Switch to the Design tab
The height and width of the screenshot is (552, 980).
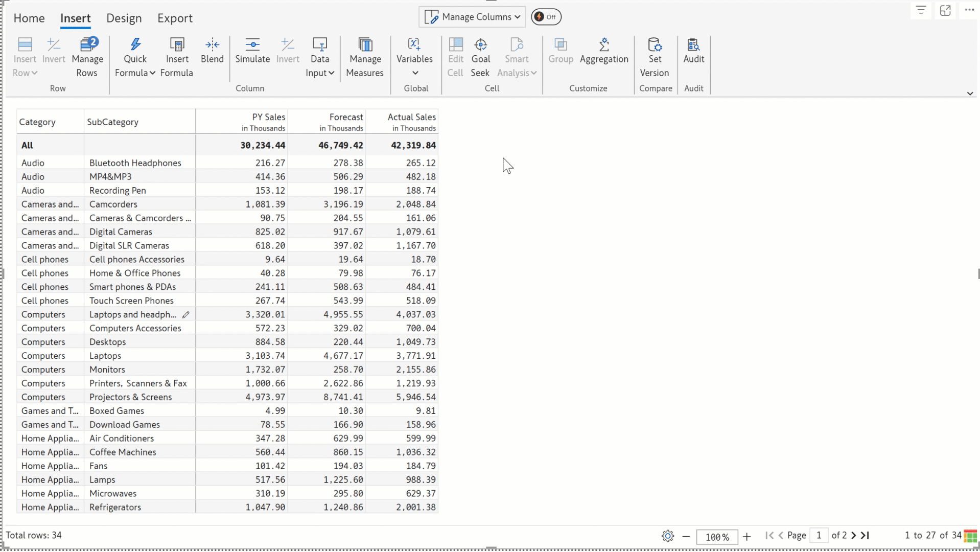[124, 18]
